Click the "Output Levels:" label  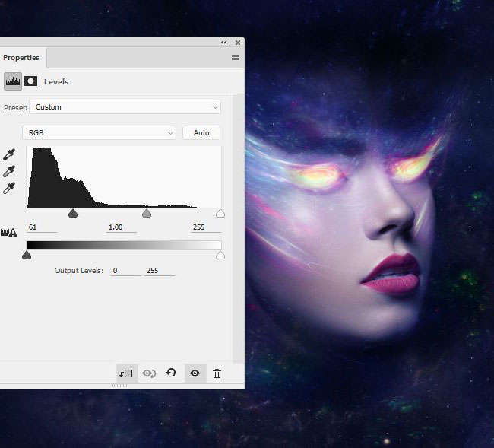coord(79,271)
